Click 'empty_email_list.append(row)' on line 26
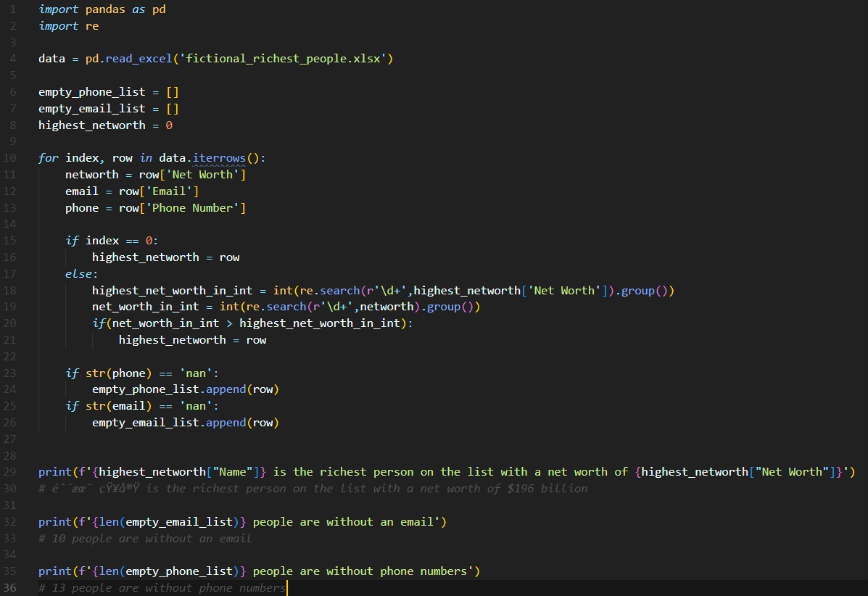868x596 pixels. 186,422
